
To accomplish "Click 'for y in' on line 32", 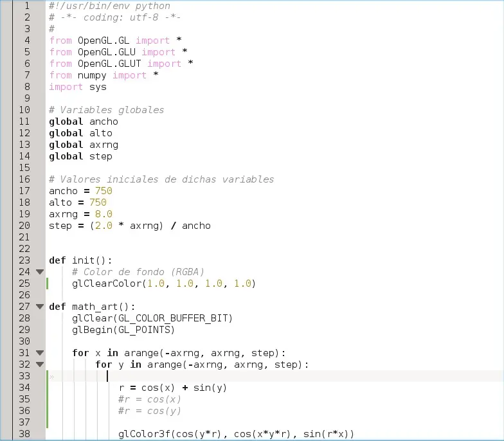I will 118,364.
